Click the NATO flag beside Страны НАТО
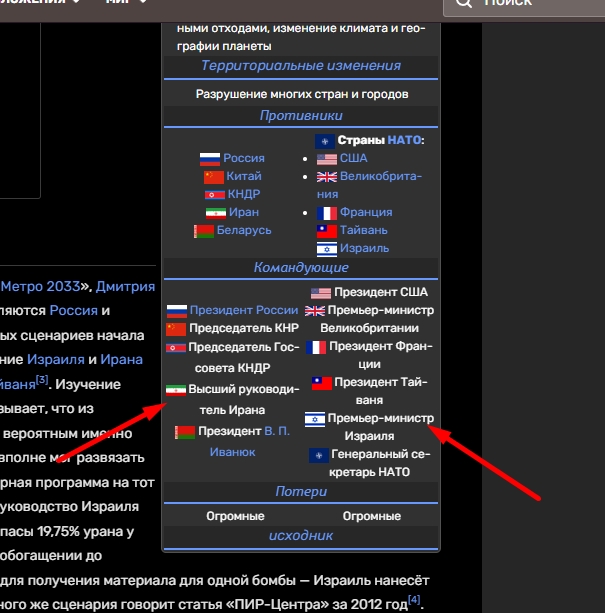Image resolution: width=605 pixels, height=613 pixels. pyautogui.click(x=325, y=141)
